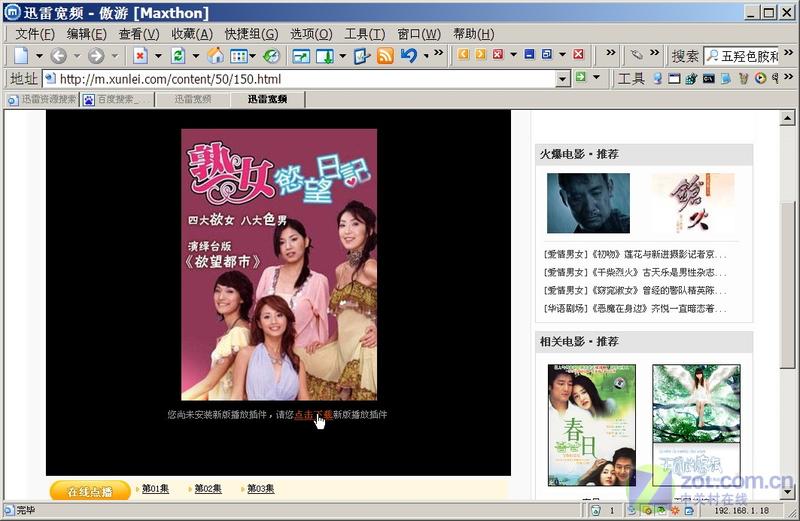The width and height of the screenshot is (800, 521).
Task: Click the 点击下载 plugin download link
Action: (313, 415)
